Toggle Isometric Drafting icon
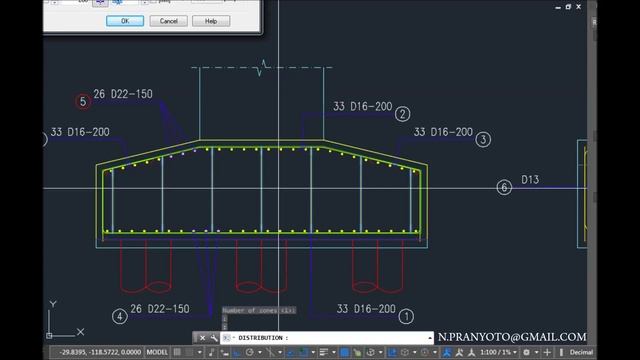 pyautogui.click(x=270, y=352)
